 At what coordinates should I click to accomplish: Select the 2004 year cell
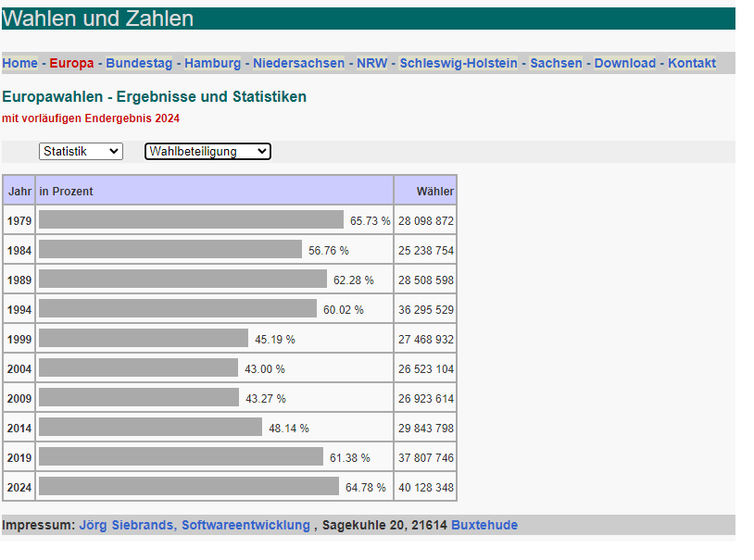pyautogui.click(x=19, y=369)
